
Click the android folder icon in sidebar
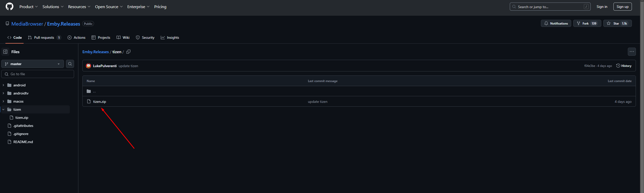(9, 85)
